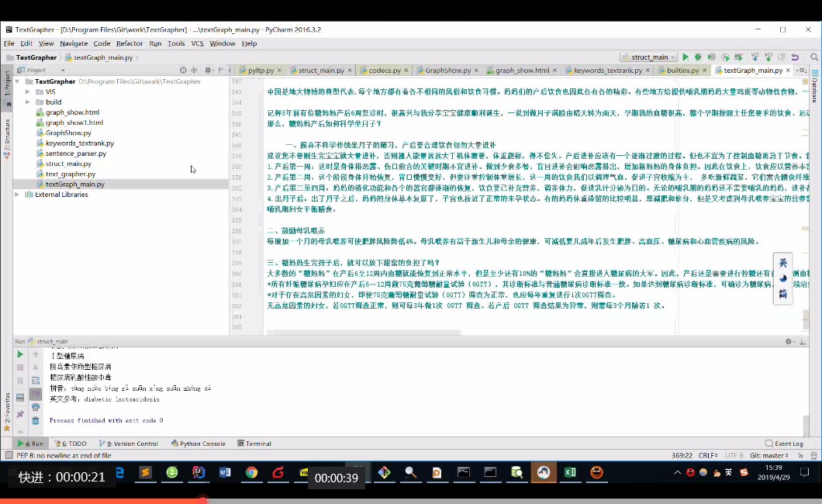Toggle pin tab in Run panel
Viewport: 822px width, 504px height.
[x=20, y=414]
